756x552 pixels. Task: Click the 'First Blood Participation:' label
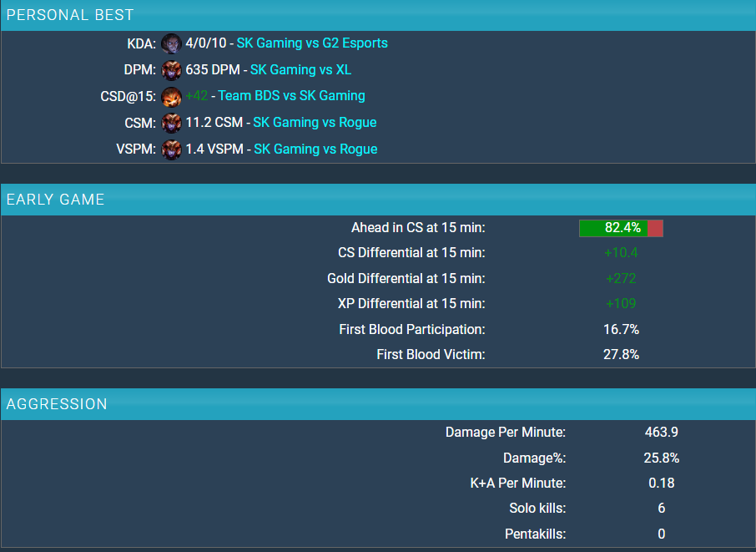tap(411, 330)
